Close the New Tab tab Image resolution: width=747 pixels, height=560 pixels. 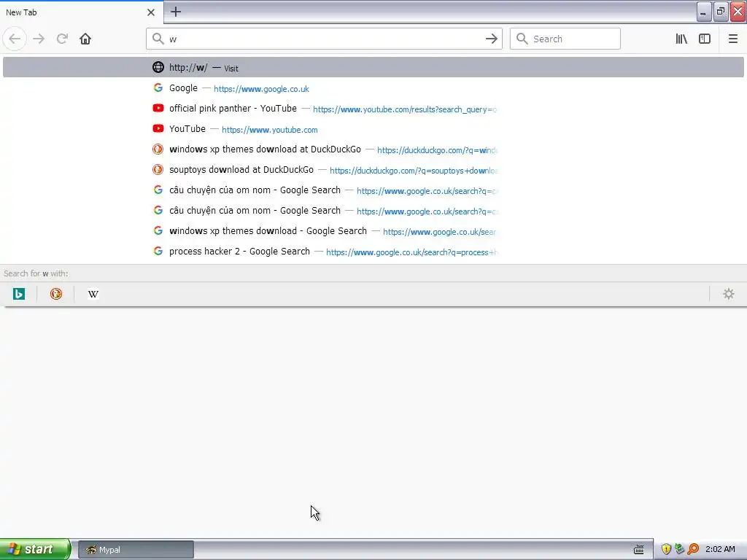[151, 12]
